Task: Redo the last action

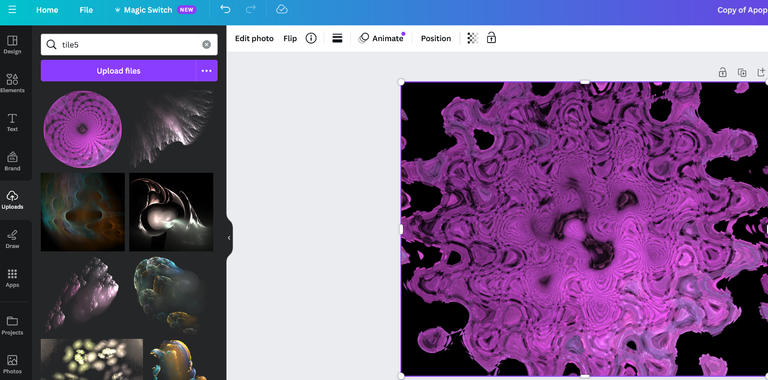Action: 251,9
